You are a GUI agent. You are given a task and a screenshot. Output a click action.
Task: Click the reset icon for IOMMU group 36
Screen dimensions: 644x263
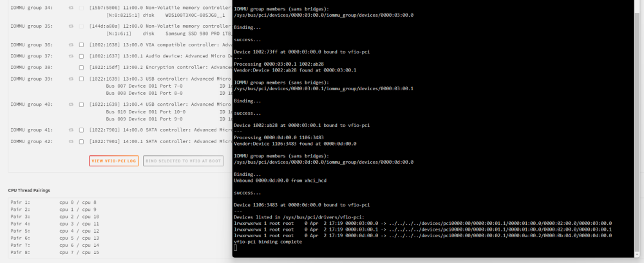(71, 44)
